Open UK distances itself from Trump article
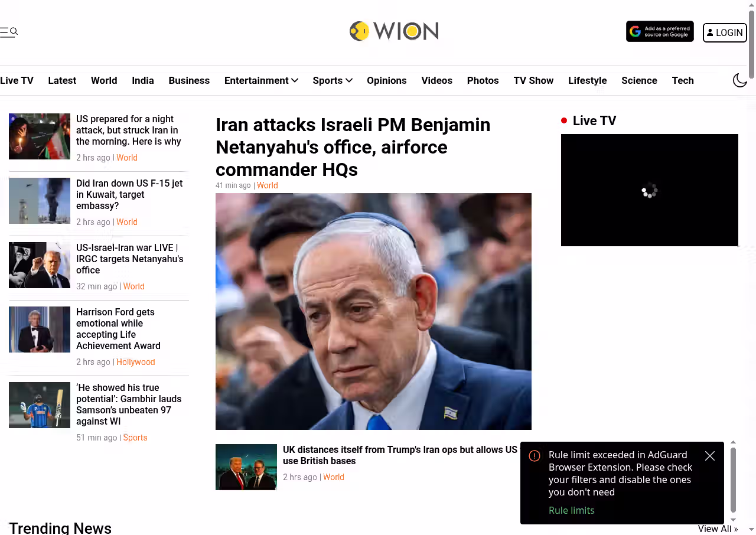The height and width of the screenshot is (535, 756). coord(400,455)
